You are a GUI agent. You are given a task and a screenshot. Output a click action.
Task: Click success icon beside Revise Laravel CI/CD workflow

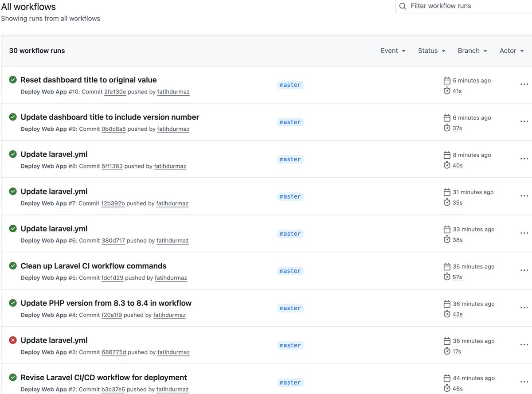(13, 378)
